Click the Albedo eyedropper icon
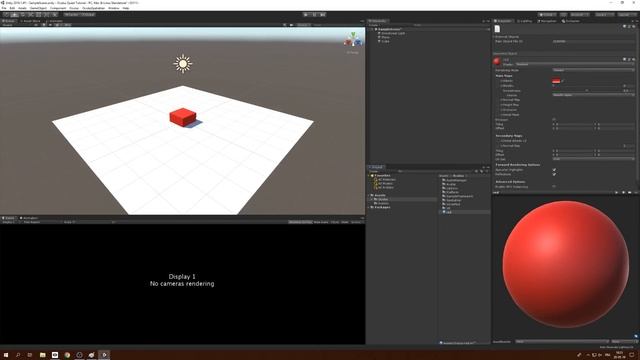This screenshot has height=360, width=640. [562, 81]
